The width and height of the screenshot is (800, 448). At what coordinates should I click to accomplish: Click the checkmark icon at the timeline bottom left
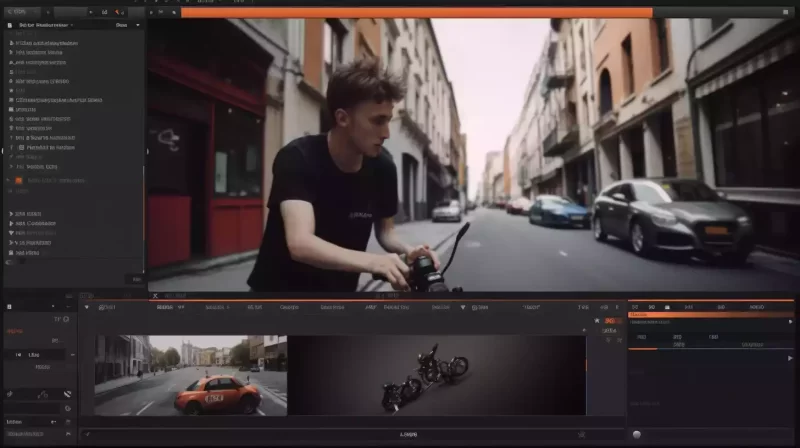pos(89,435)
